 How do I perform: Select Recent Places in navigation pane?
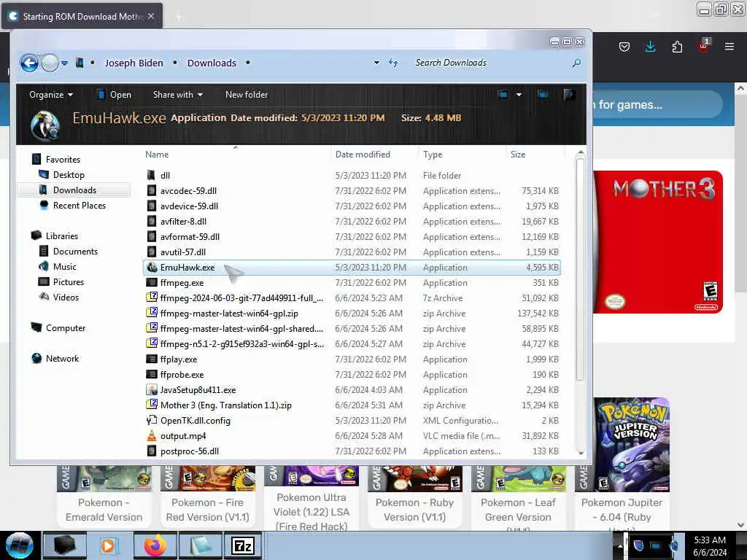pyautogui.click(x=79, y=205)
